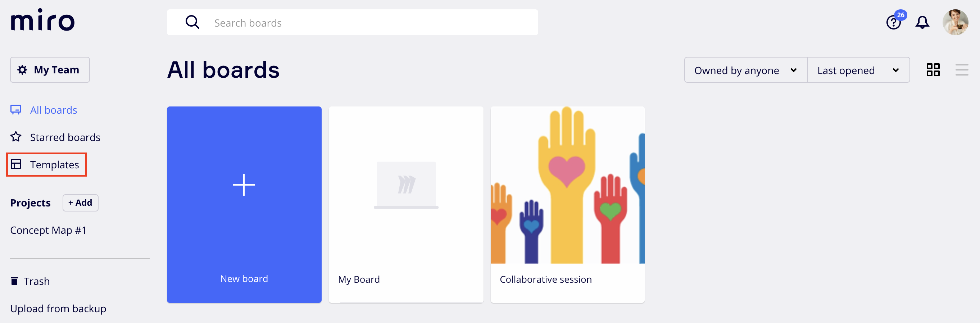Open the help question mark icon
This screenshot has height=323, width=980.
pyautogui.click(x=893, y=23)
